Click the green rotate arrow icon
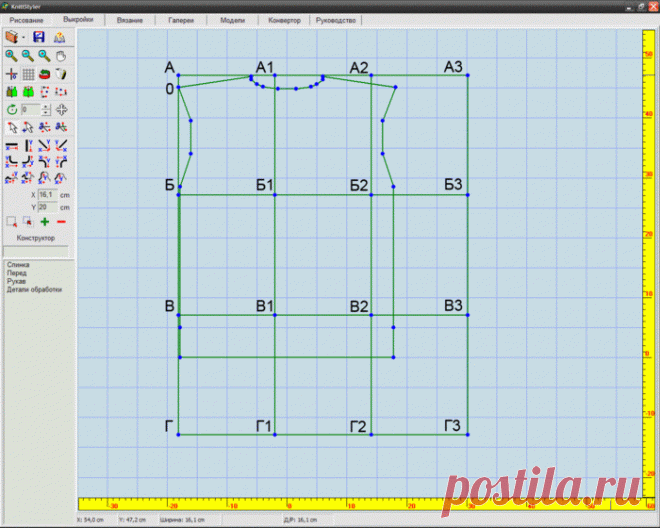 coord(12,110)
